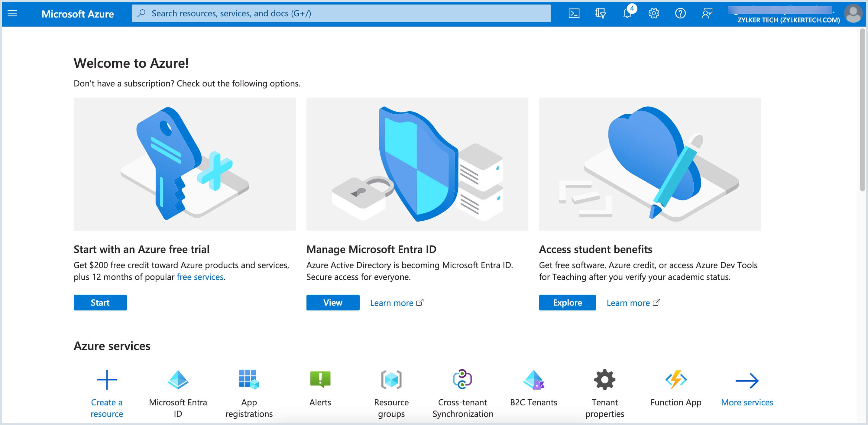
Task: Click the Azure services heading
Action: [x=112, y=346]
